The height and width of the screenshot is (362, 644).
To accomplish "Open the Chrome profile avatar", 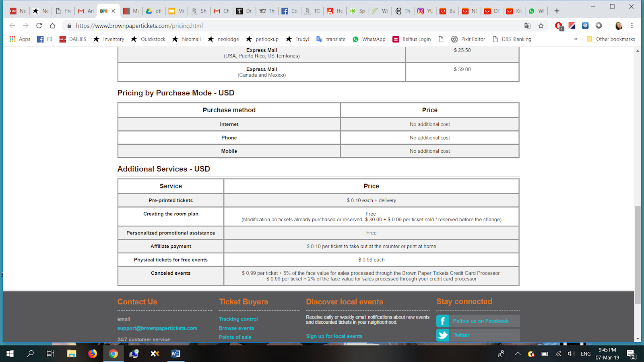I will 619,26.
